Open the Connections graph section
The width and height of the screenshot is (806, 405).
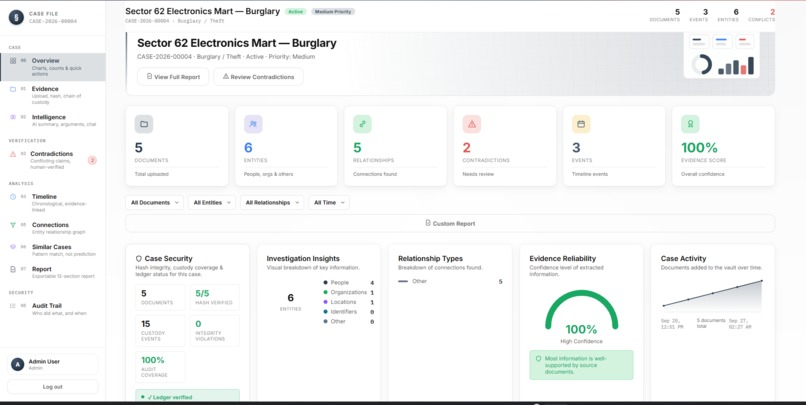(53, 228)
